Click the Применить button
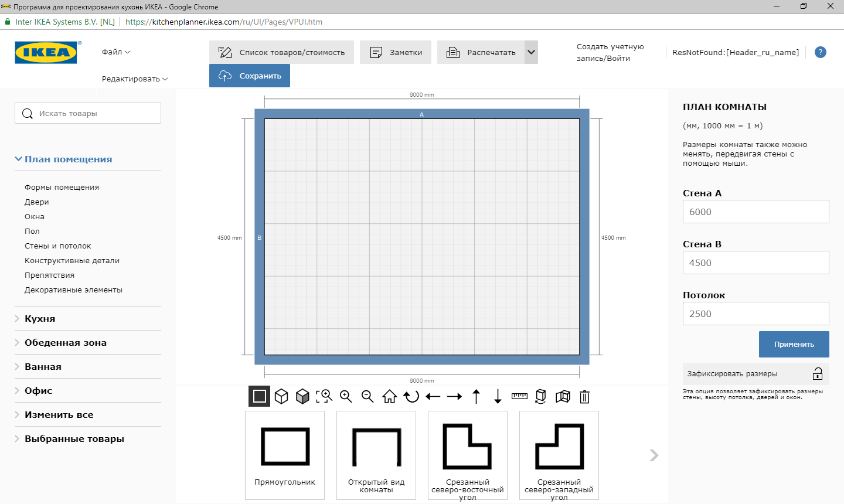This screenshot has width=844, height=504. click(794, 345)
